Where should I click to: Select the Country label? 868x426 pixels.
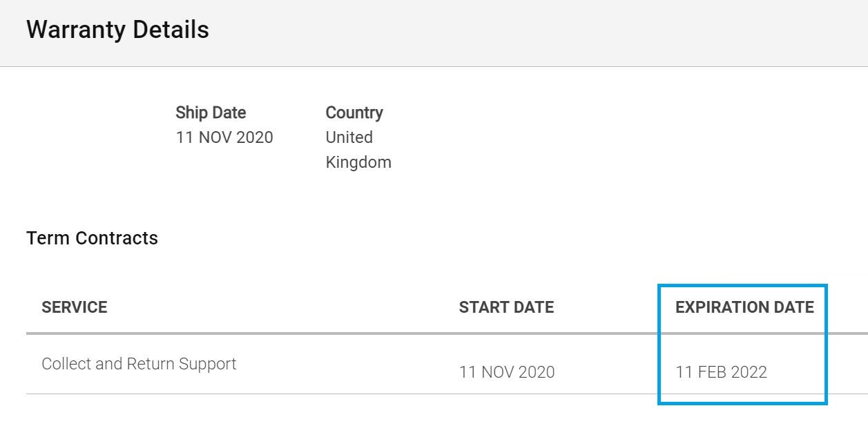pyautogui.click(x=354, y=113)
